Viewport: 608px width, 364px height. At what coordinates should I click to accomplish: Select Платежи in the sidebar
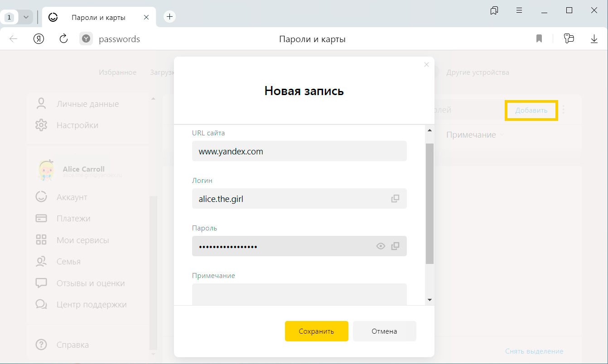pyautogui.click(x=73, y=218)
